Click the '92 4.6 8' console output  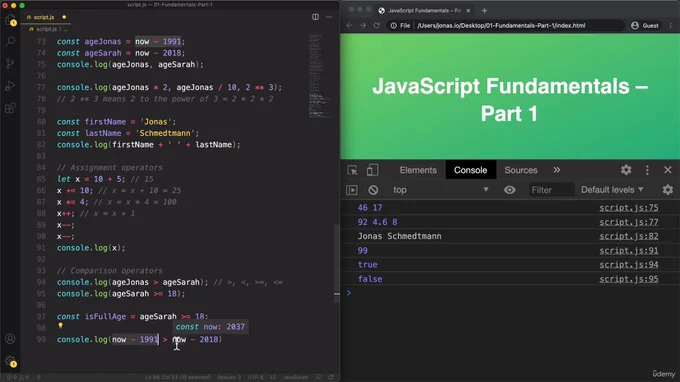tap(377, 222)
